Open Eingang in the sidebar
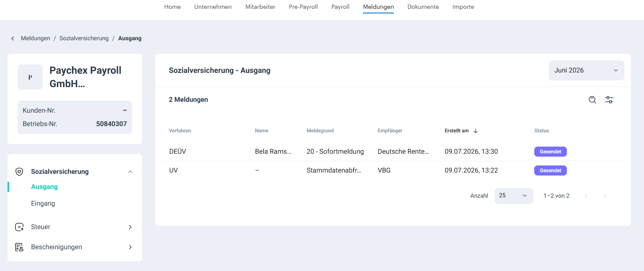This screenshot has height=271, width=644. pyautogui.click(x=43, y=204)
